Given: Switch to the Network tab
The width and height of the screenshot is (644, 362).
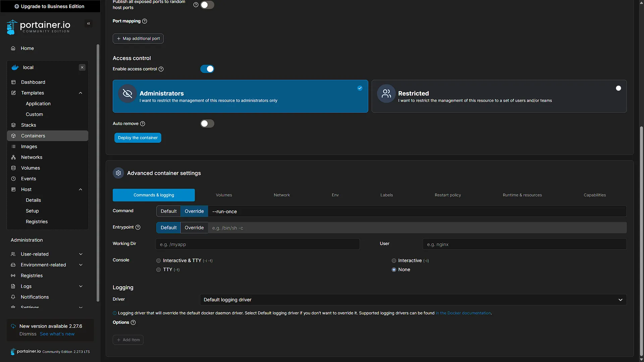Looking at the screenshot, I should pos(282,195).
